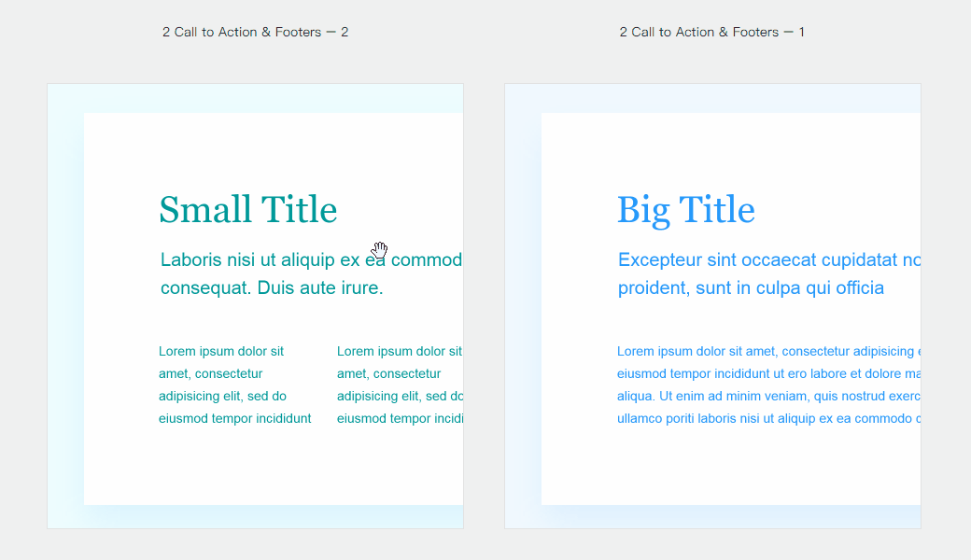This screenshot has width=971, height=560.
Task: Select artboard label "2 Call to Action & Footers — 2"
Action: (255, 32)
